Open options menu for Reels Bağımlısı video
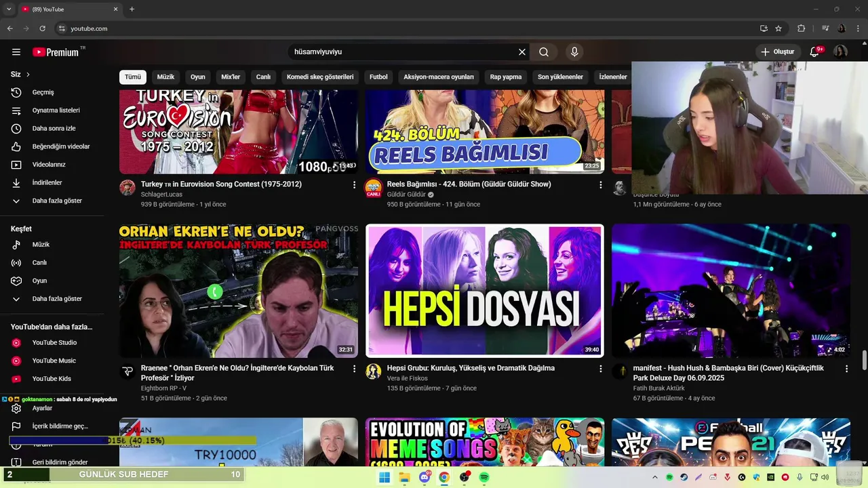The width and height of the screenshot is (868, 488). tap(600, 184)
